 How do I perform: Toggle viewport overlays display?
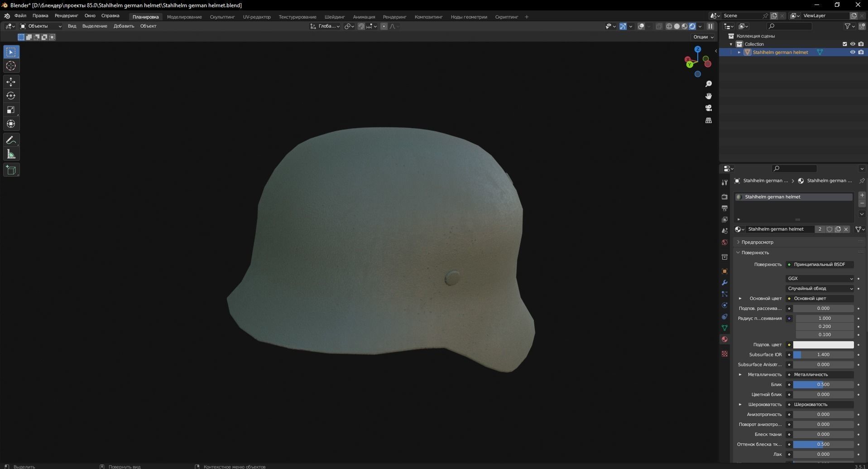click(x=641, y=26)
